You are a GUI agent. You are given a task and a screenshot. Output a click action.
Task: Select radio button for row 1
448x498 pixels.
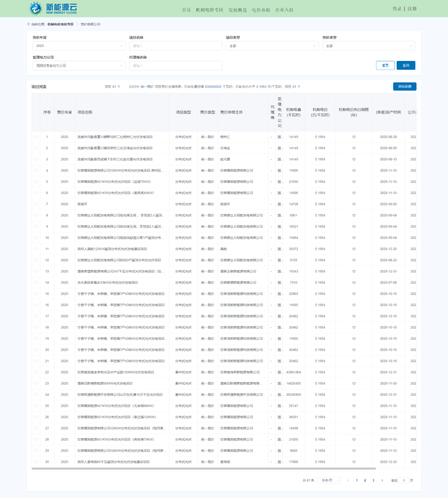[x=36, y=137]
